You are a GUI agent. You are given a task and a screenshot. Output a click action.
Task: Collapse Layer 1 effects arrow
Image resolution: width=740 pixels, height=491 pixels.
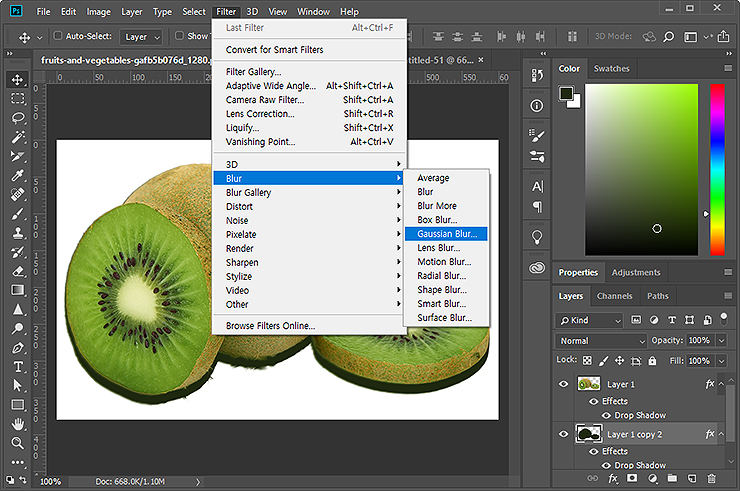point(721,384)
